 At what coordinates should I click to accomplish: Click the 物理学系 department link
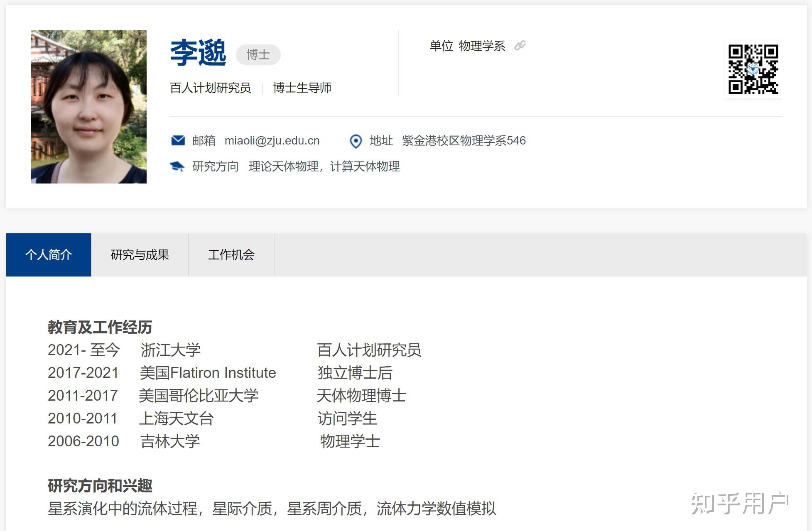pyautogui.click(x=482, y=46)
